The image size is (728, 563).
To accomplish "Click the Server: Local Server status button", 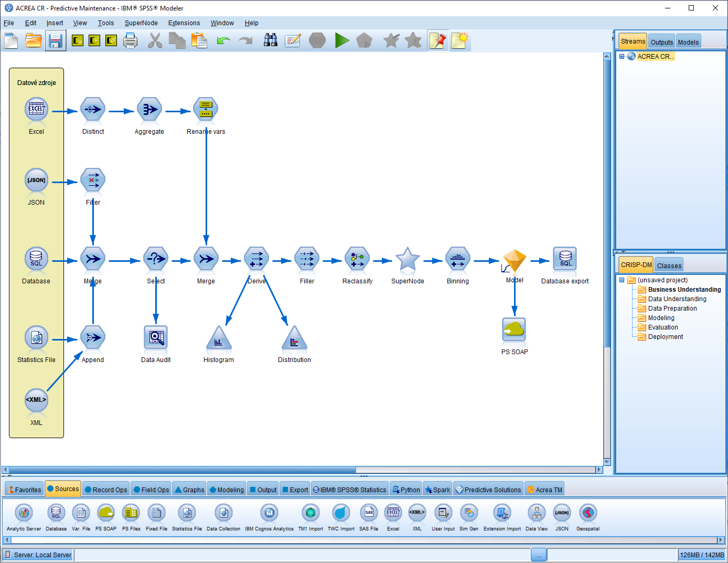I will tap(38, 555).
